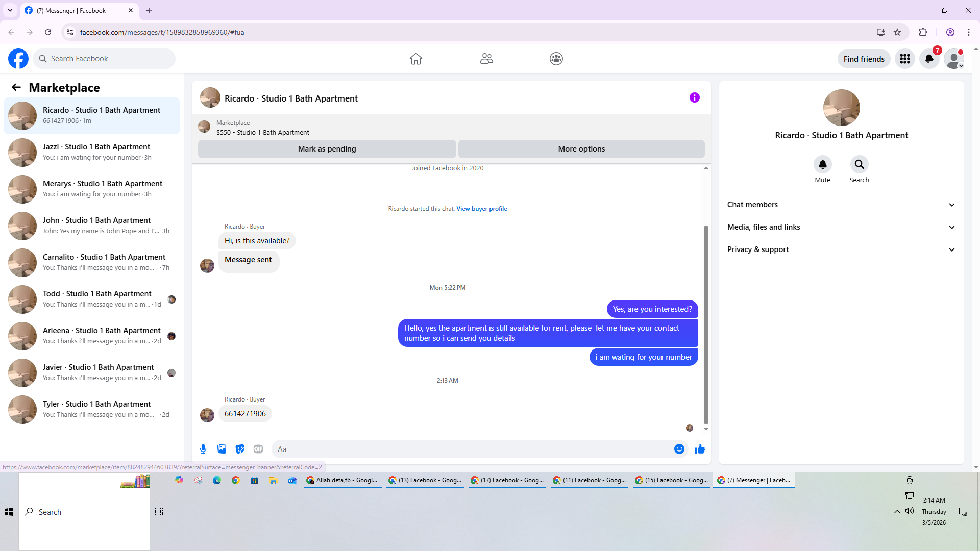Open the Friends icon in the top navigation

(x=486, y=59)
